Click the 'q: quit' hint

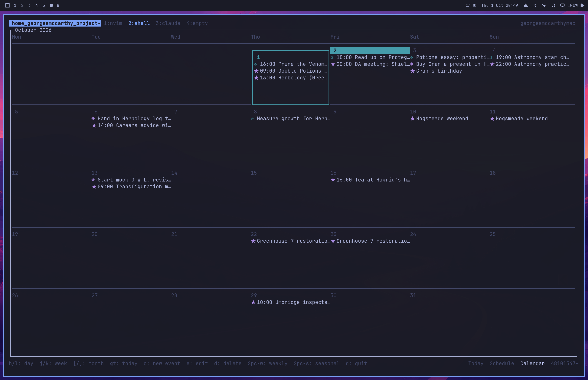point(356,364)
